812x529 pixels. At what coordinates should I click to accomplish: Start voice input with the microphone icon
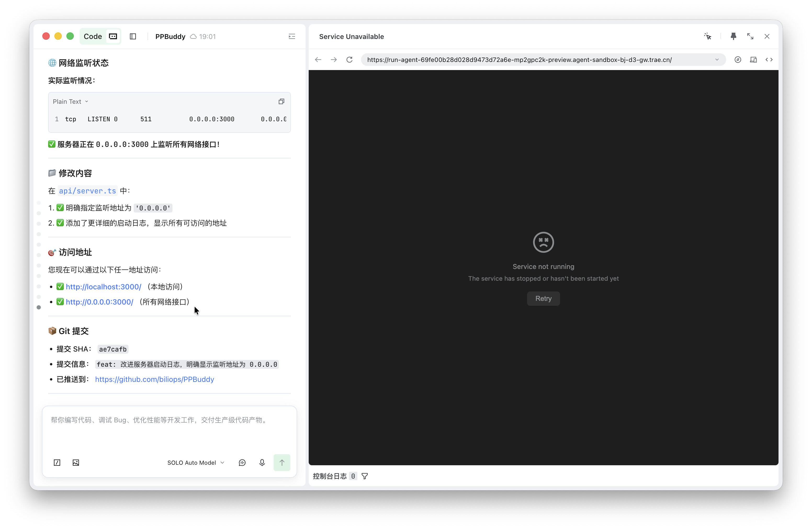point(262,463)
